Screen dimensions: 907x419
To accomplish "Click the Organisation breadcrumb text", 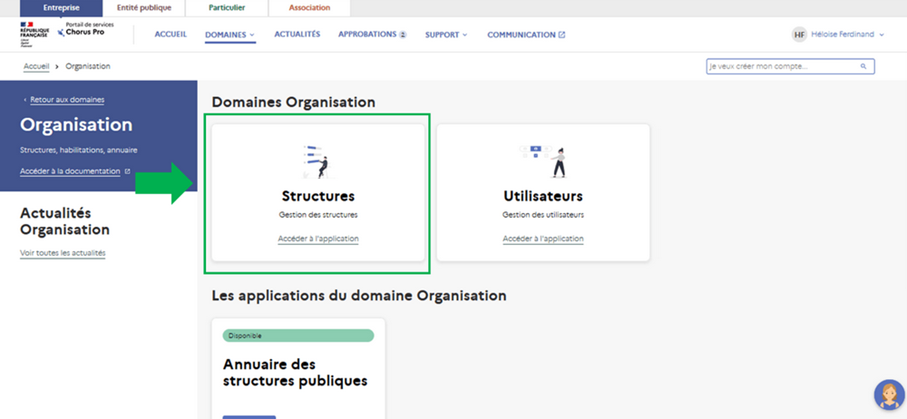I will pyautogui.click(x=88, y=67).
